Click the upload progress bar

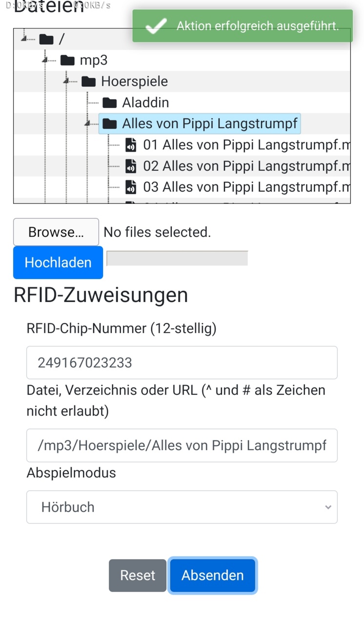pyautogui.click(x=177, y=258)
